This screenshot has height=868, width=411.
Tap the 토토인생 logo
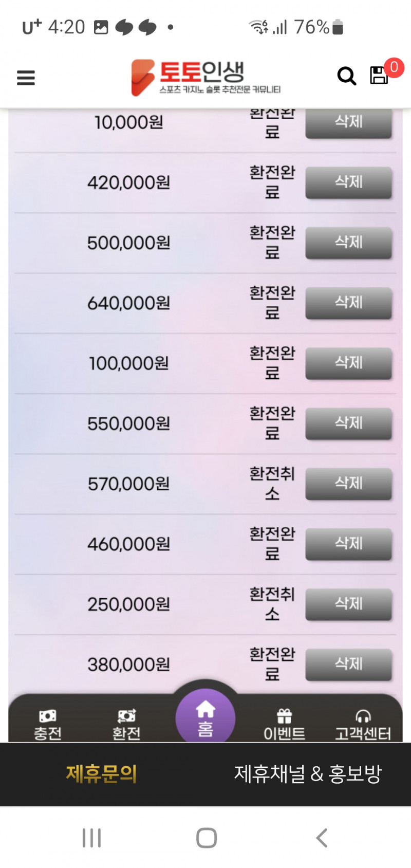click(206, 77)
